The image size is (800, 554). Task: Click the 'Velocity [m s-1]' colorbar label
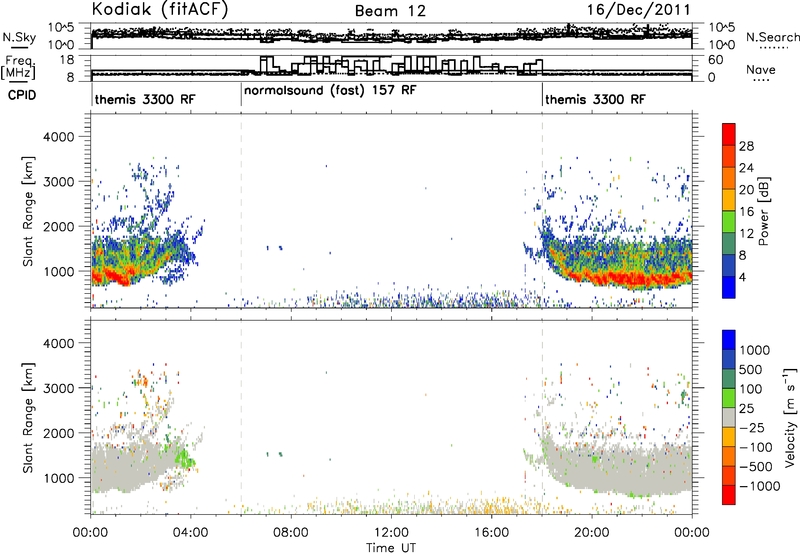790,417
